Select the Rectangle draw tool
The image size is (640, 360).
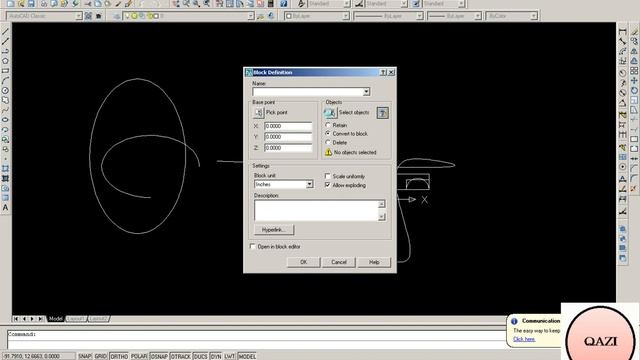point(5,71)
